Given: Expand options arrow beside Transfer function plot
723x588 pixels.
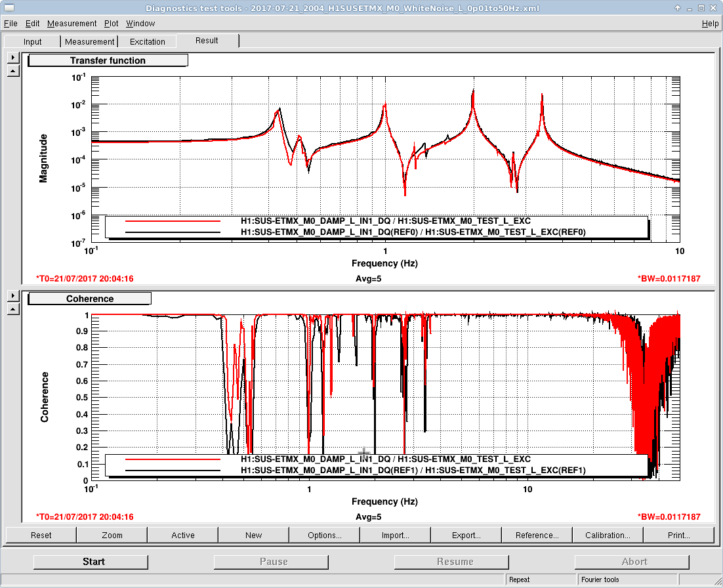Looking at the screenshot, I should 13,57.
